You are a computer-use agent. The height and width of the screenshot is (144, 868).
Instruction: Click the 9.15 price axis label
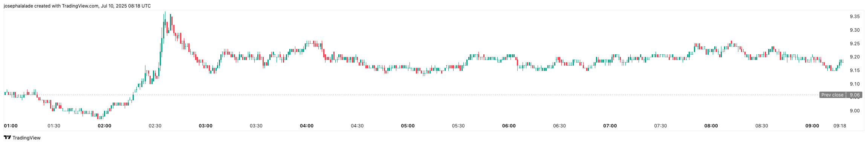point(851,70)
